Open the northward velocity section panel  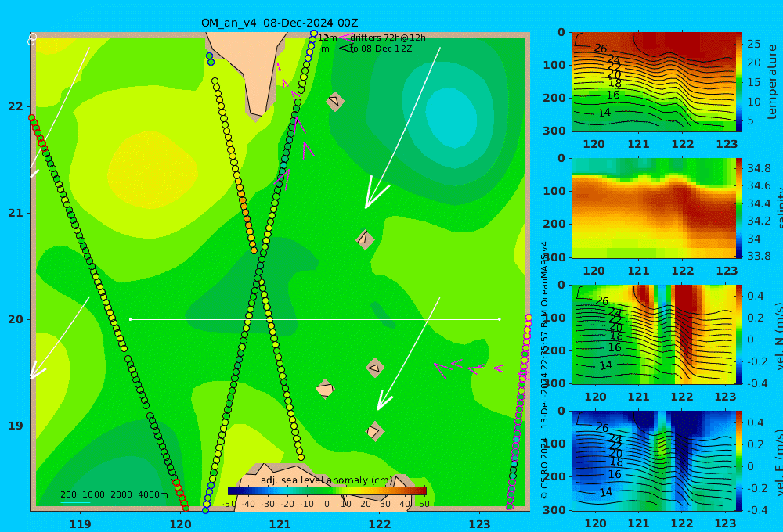pyautogui.click(x=654, y=334)
